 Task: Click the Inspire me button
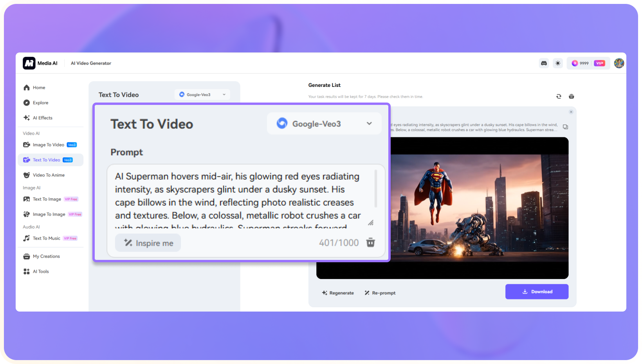coord(148,243)
